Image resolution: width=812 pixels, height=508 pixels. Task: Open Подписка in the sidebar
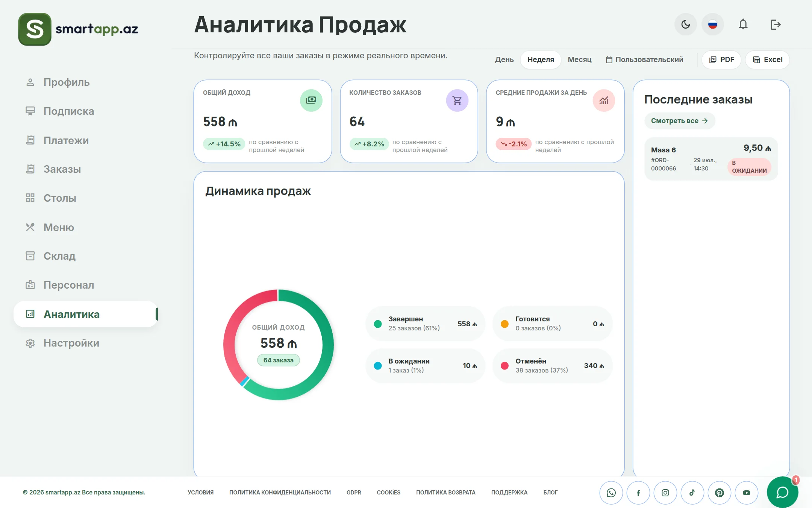(x=86, y=111)
